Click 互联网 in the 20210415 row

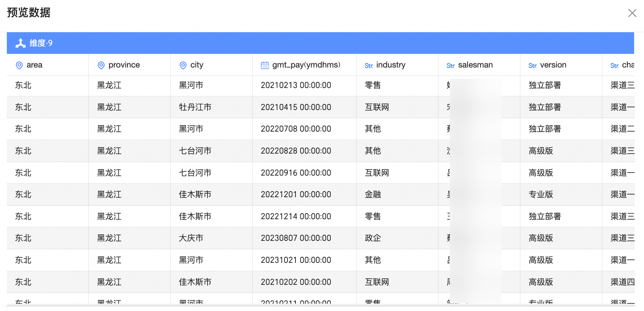click(377, 107)
